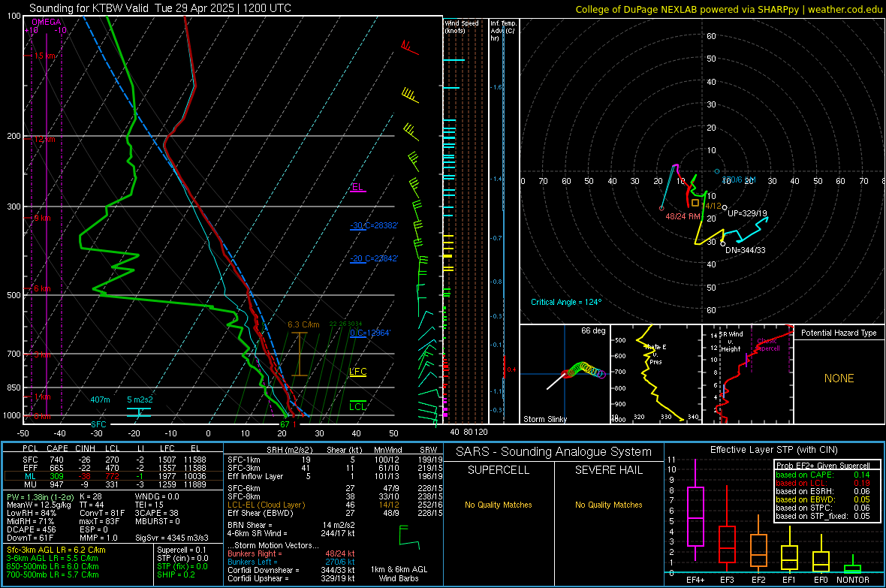Click the 'Inf. Temp. Adv' panel header

503,31
